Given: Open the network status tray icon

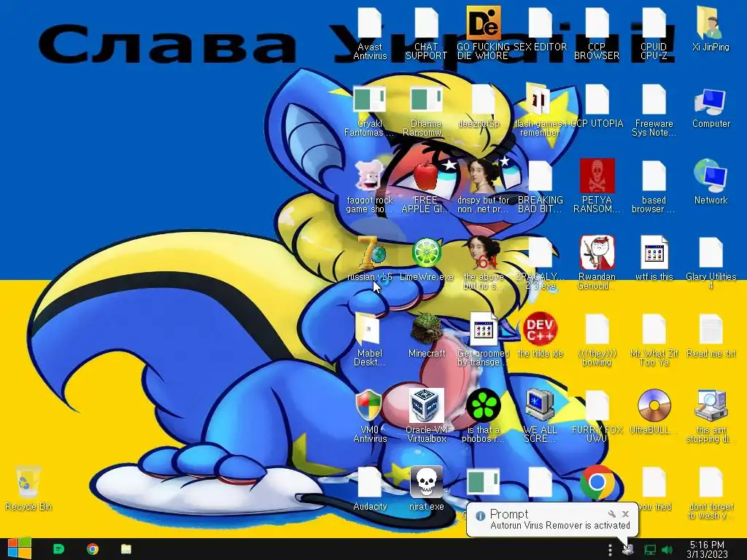Looking at the screenshot, I should (x=649, y=550).
